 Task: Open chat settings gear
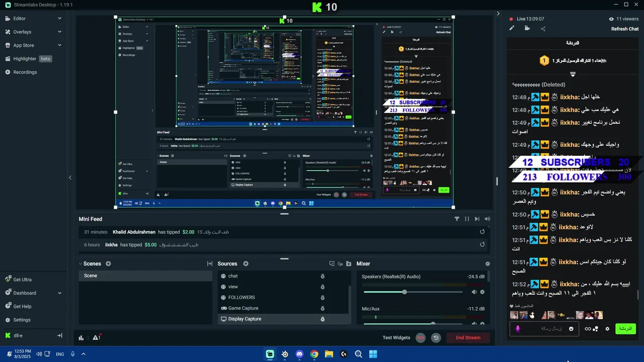(607, 329)
